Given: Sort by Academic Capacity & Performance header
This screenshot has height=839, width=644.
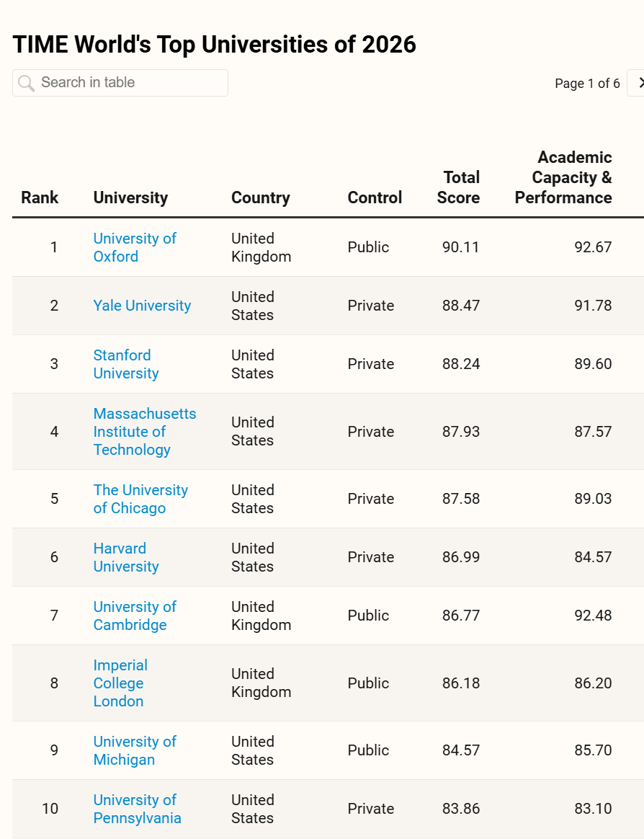Looking at the screenshot, I should (564, 177).
